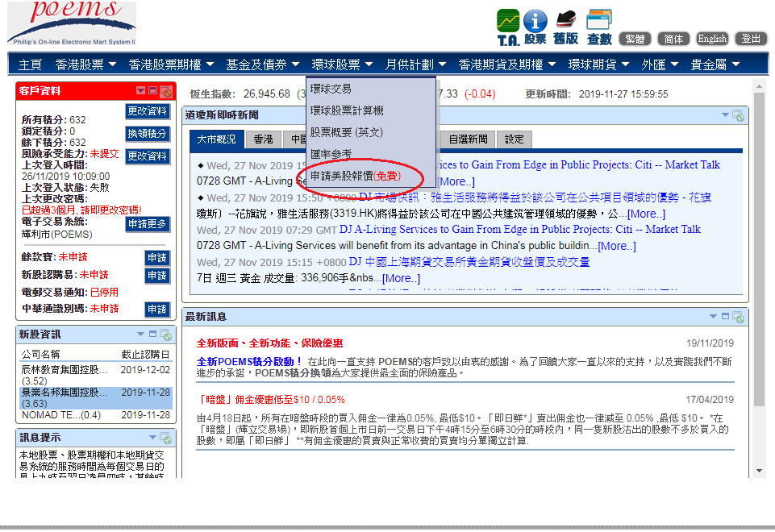The height and width of the screenshot is (532, 775).
Task: Toggle the 新股資訊 panel window square icon
Action: tap(153, 334)
